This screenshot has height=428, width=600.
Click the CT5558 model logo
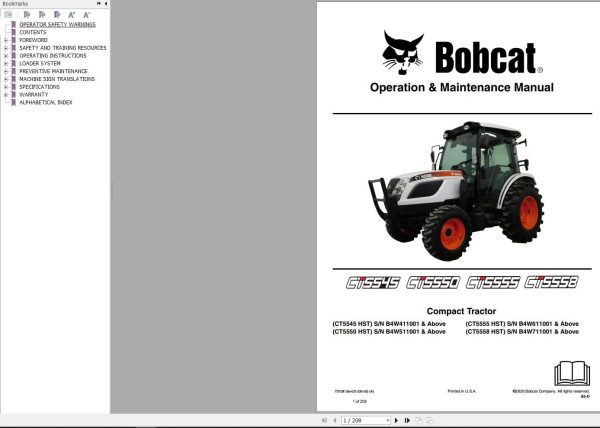coord(551,282)
